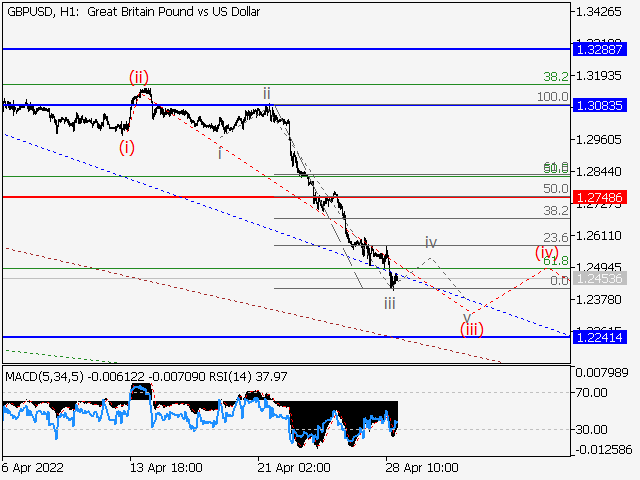
Task: Click the gray i wave label
Action: [x=220, y=153]
